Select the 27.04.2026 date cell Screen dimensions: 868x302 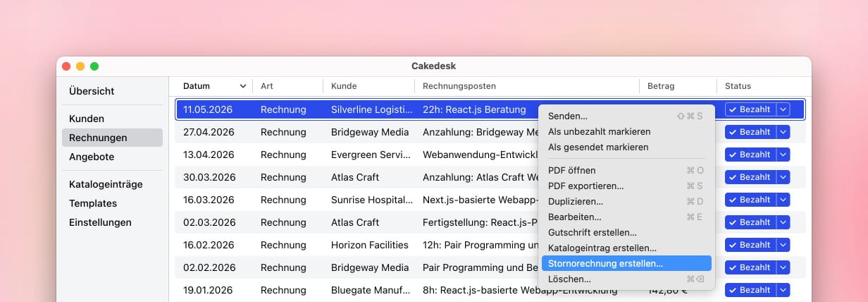click(209, 132)
